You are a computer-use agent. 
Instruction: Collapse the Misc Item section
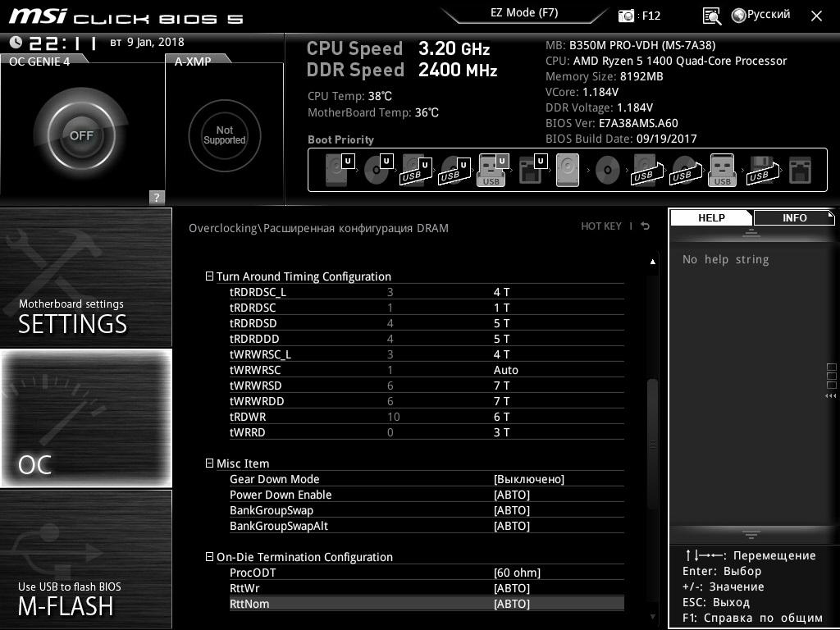209,463
